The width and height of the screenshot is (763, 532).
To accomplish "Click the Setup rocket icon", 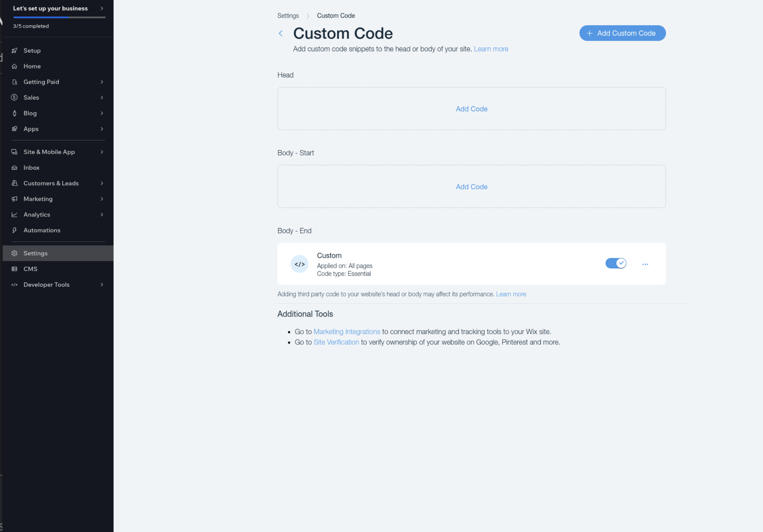I will tap(14, 51).
